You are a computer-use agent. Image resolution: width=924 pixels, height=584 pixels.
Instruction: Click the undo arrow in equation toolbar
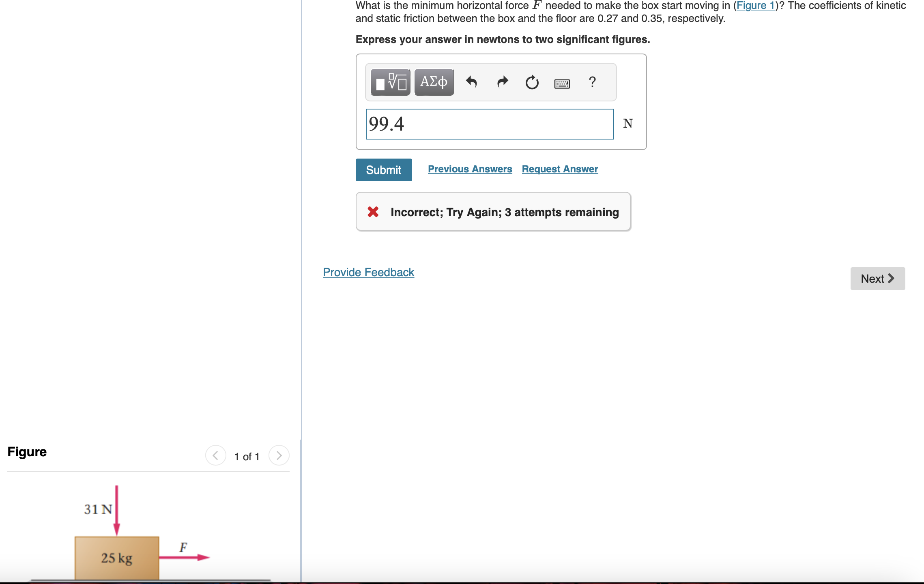[x=472, y=82]
